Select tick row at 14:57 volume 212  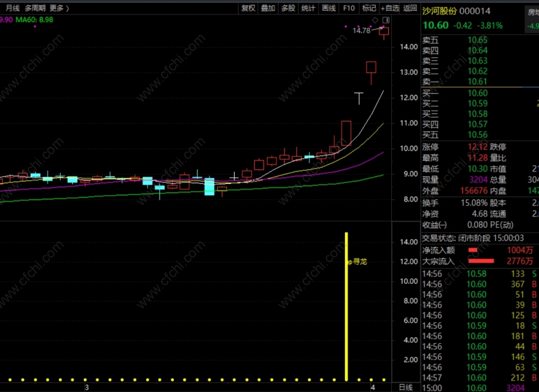click(479, 378)
